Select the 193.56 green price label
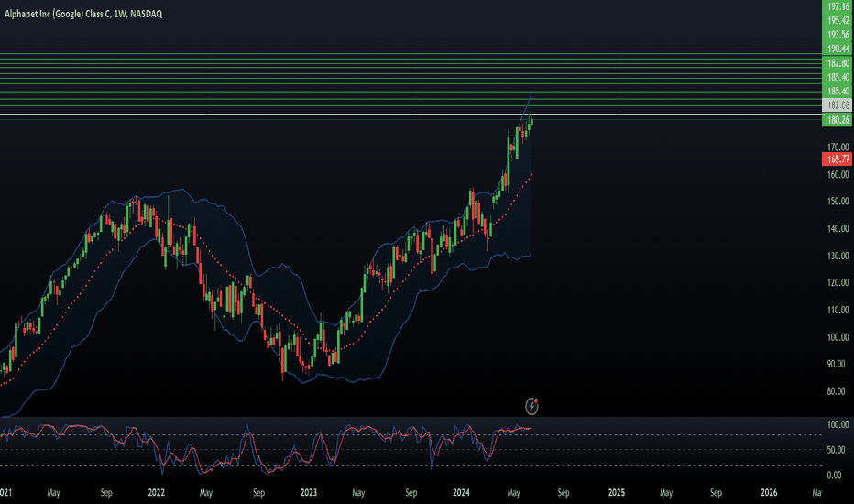 [838, 35]
